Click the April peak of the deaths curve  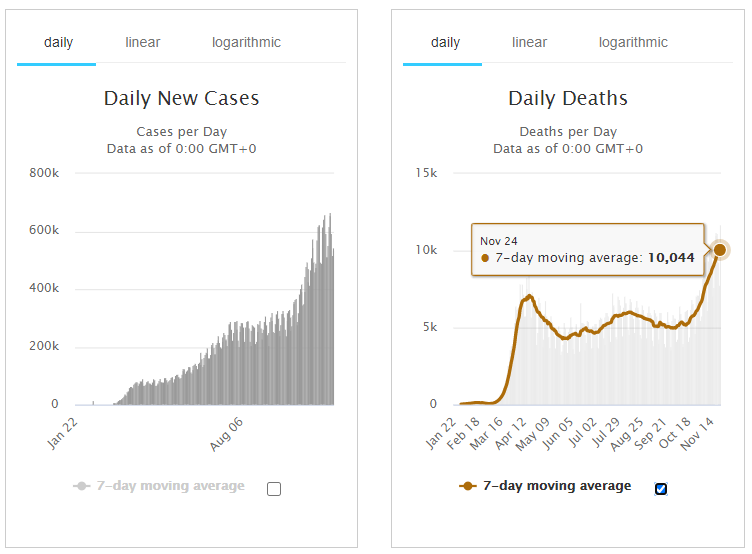click(530, 296)
